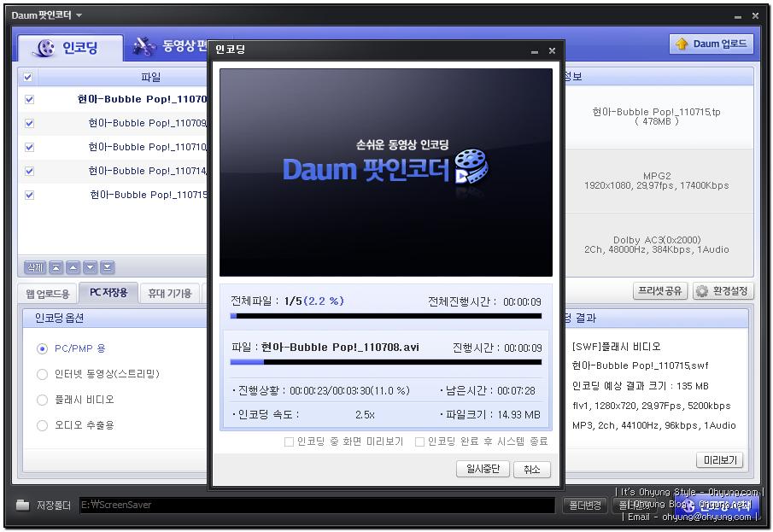Select file row 현아-Bubble Pop!_110714
The image size is (773, 532).
114,171
